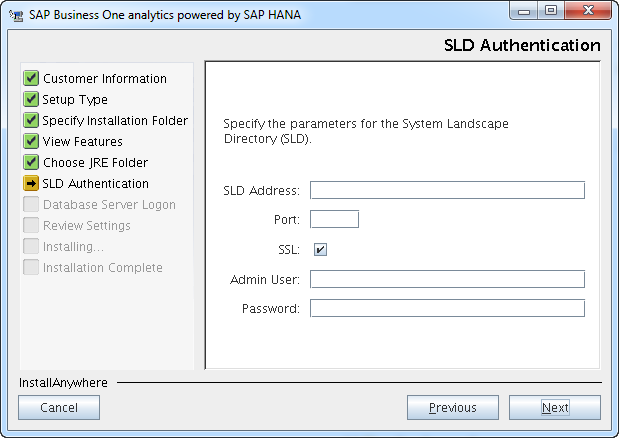619x438 pixels.
Task: Click the 'Specify the parameters' instruction text
Action: coord(366,131)
